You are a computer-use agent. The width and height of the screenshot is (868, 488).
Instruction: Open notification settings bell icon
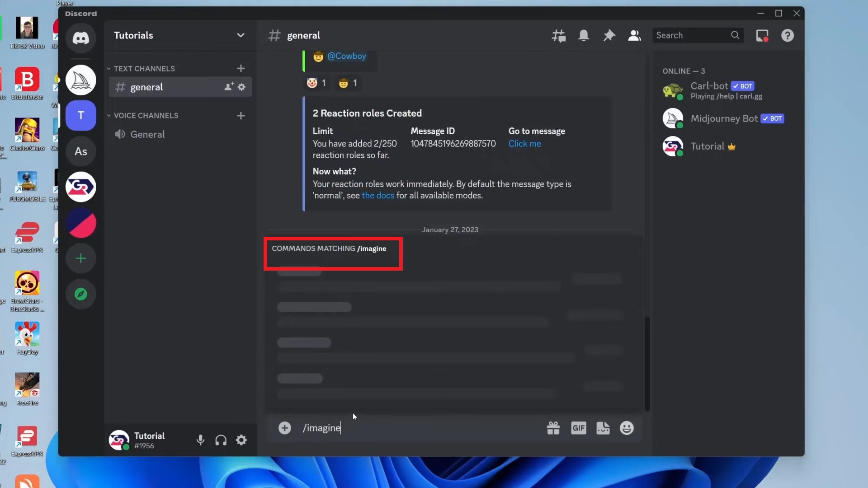tap(584, 35)
